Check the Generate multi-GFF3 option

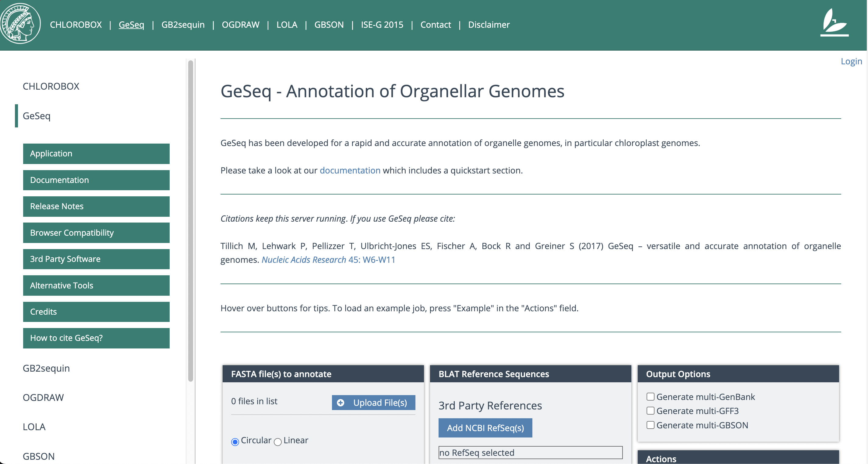650,411
